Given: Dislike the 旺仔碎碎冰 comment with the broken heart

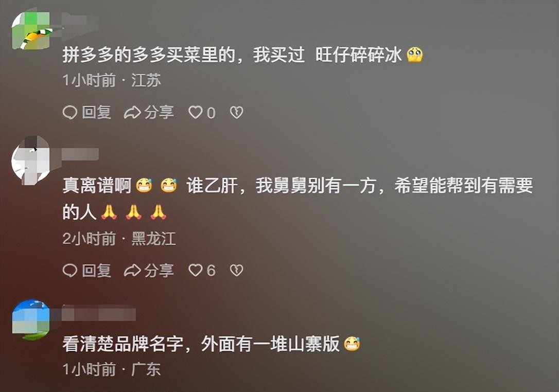Looking at the screenshot, I should (x=236, y=113).
